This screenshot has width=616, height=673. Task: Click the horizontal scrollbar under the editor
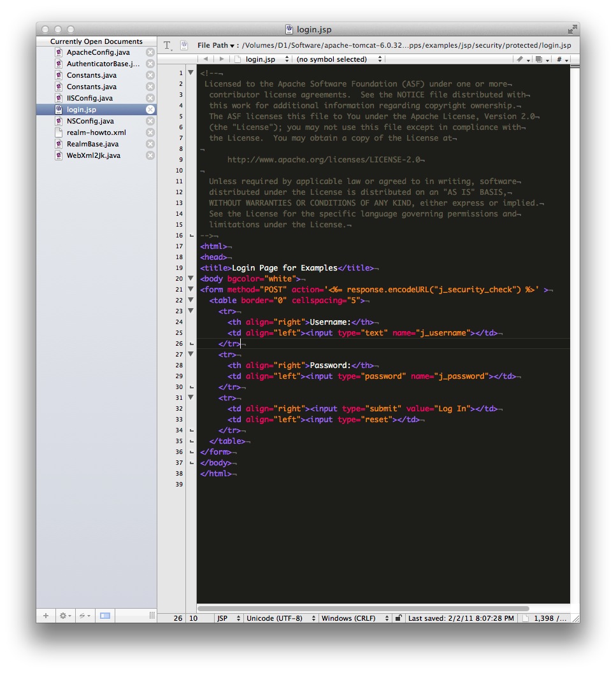pyautogui.click(x=363, y=608)
